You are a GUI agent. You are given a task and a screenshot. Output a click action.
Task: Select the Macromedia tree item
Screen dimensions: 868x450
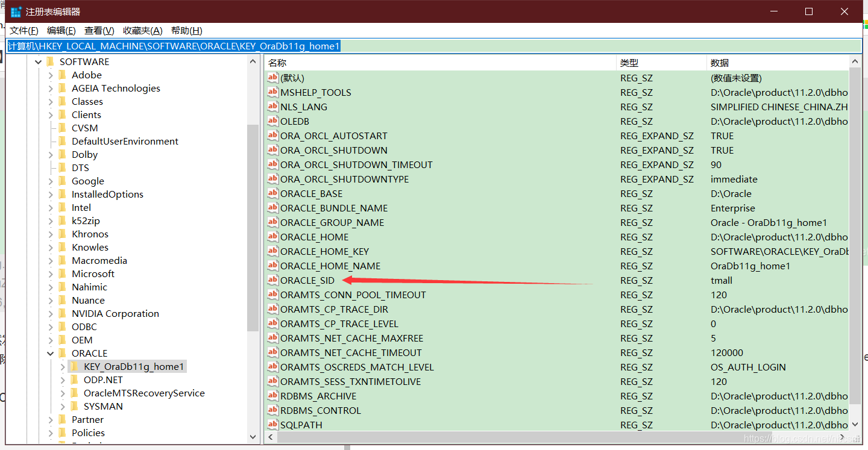[99, 260]
